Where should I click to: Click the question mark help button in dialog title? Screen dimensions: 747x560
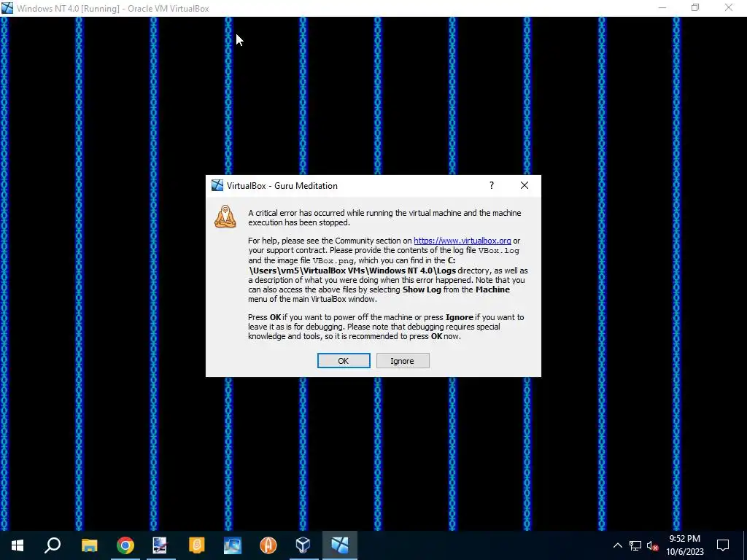pyautogui.click(x=491, y=185)
